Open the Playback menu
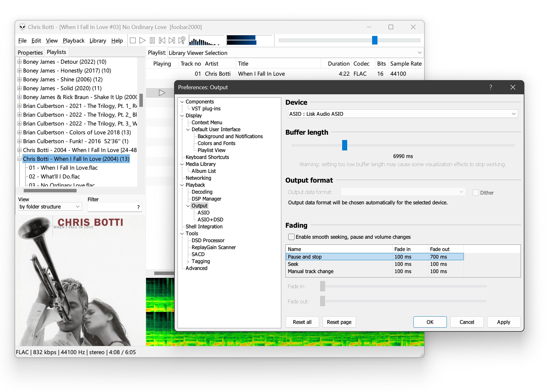Screen dimensions: 549x392 (x=73, y=41)
